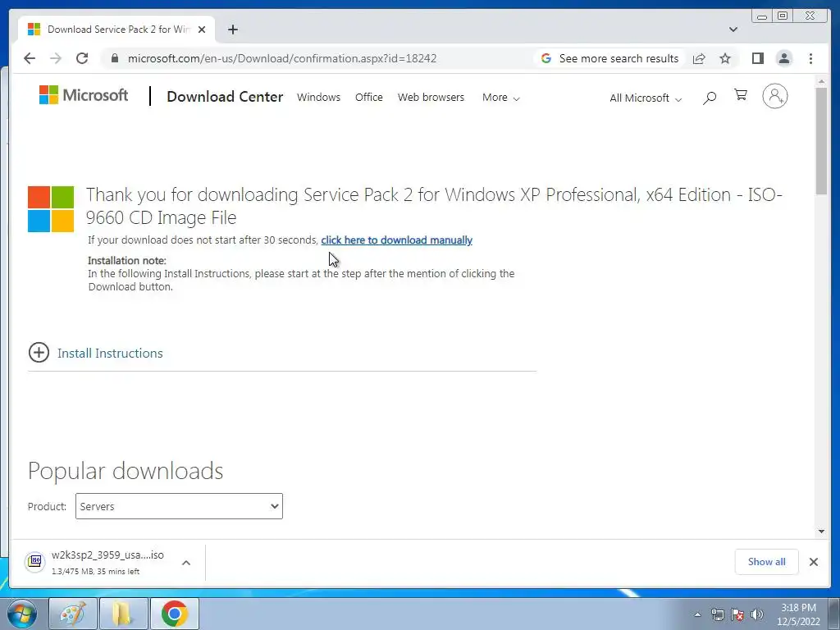The width and height of the screenshot is (840, 630).
Task: Open the browser side panel
Action: 757,58
